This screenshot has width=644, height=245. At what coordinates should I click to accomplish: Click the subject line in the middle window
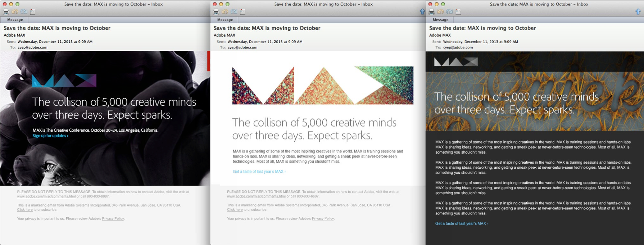tap(267, 28)
